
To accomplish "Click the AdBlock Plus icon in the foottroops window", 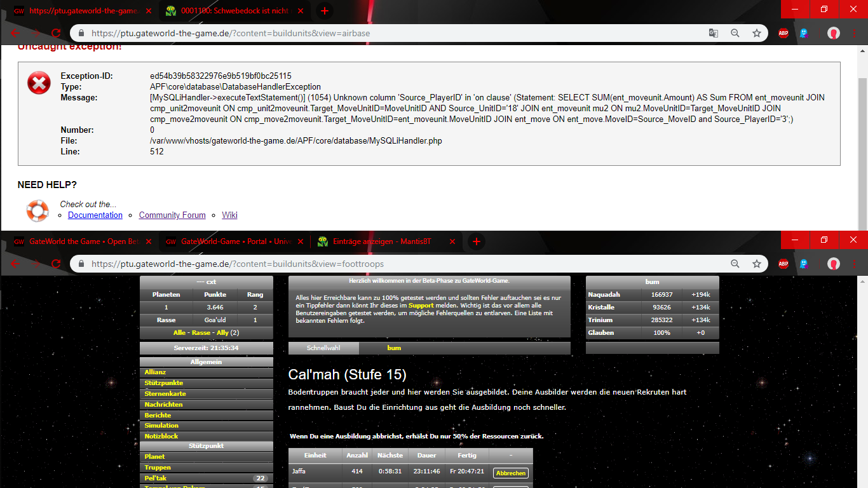I will click(x=783, y=264).
